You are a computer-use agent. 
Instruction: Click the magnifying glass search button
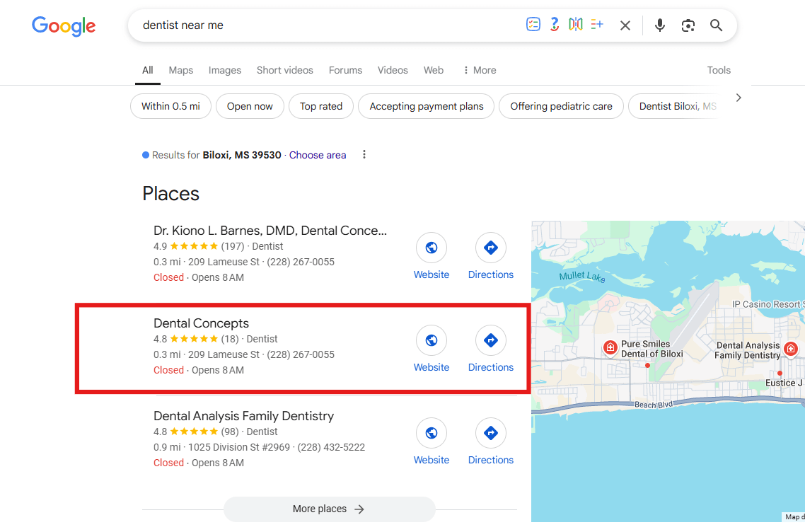pos(716,25)
